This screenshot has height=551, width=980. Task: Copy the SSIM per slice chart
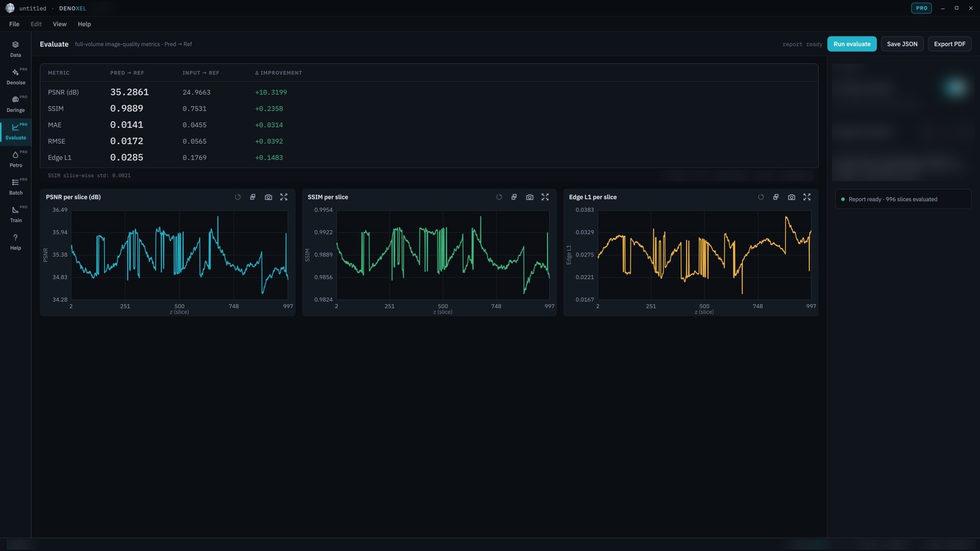[x=514, y=197]
